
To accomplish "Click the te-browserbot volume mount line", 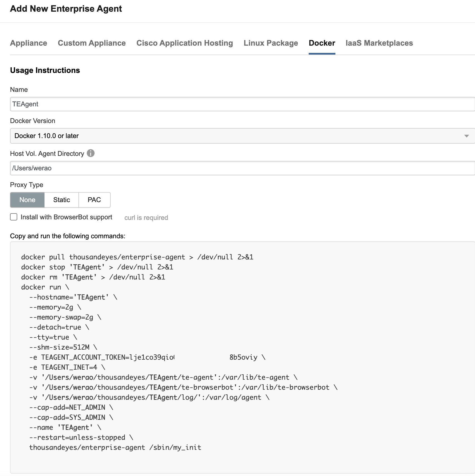I will (x=184, y=387).
